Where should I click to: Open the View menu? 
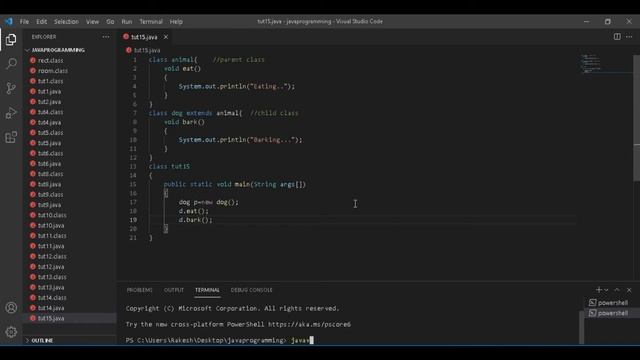(92, 22)
